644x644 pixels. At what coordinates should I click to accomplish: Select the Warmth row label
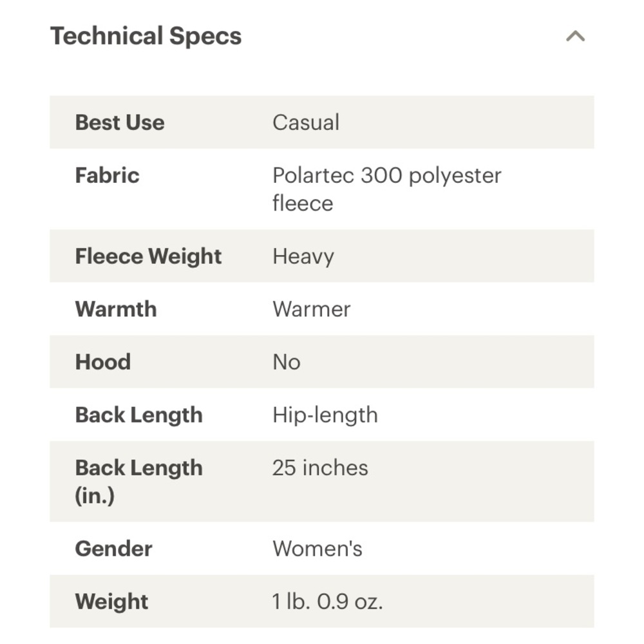click(x=116, y=309)
